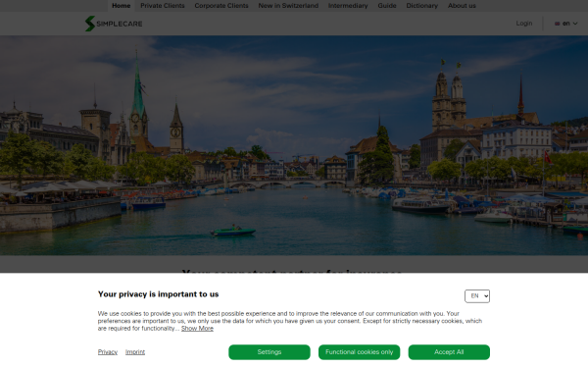This screenshot has height=368, width=588.
Task: Open the Home menu item
Action: [122, 6]
